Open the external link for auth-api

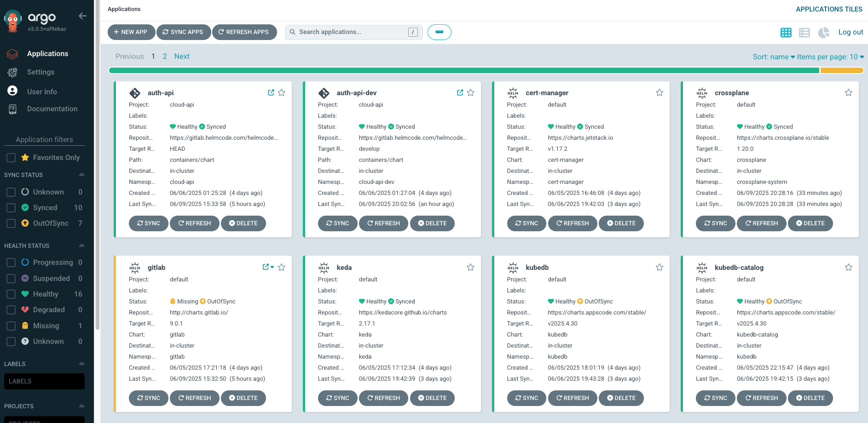[271, 92]
